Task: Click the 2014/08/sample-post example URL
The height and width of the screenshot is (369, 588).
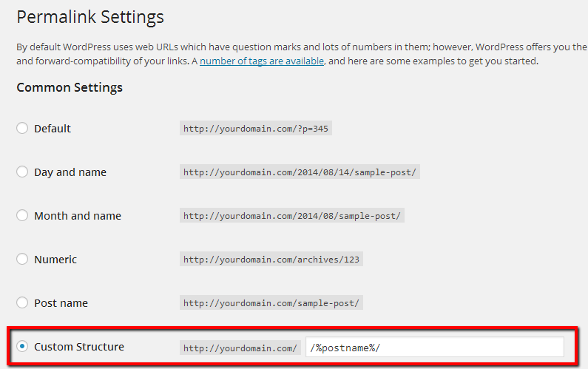Action: pyautogui.click(x=291, y=215)
